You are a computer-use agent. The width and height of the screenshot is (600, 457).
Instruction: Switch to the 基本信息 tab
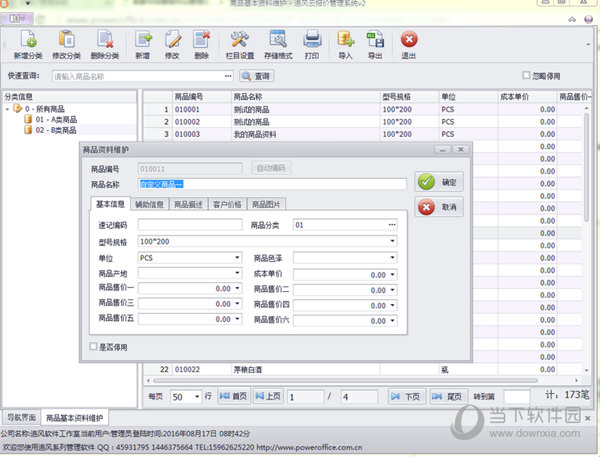tap(110, 204)
